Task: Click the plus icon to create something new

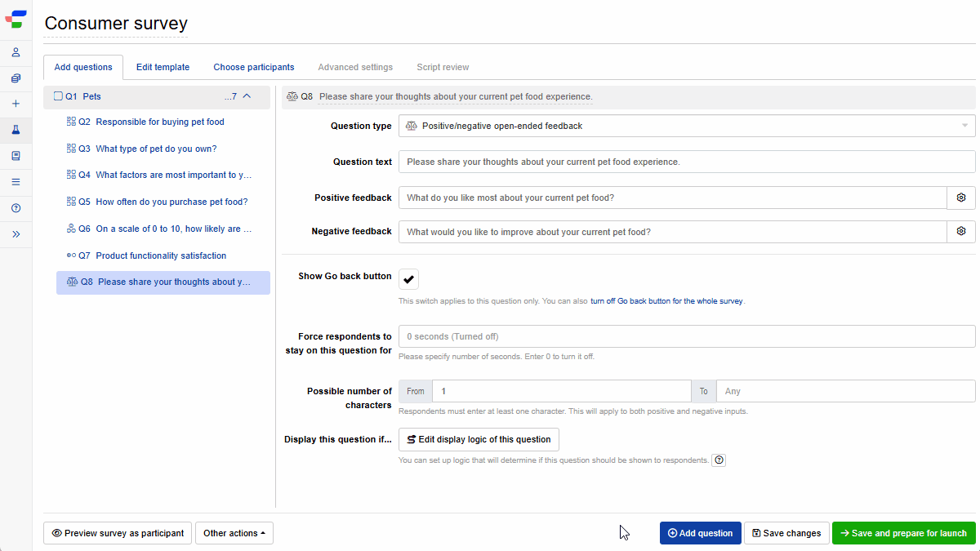Action: point(16,104)
